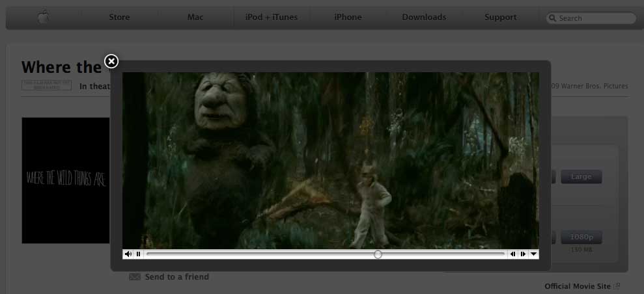The height and width of the screenshot is (294, 644).
Task: Click into the Search field
Action: coord(595,18)
